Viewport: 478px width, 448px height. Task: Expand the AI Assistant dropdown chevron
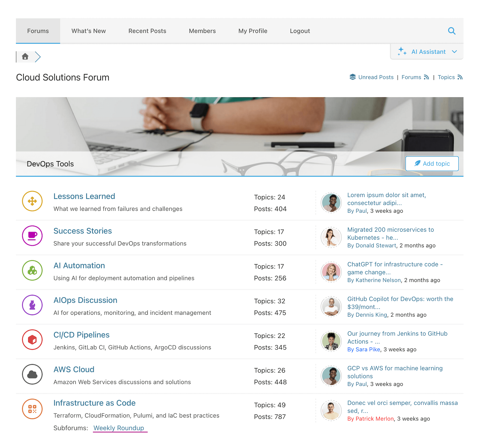(454, 52)
